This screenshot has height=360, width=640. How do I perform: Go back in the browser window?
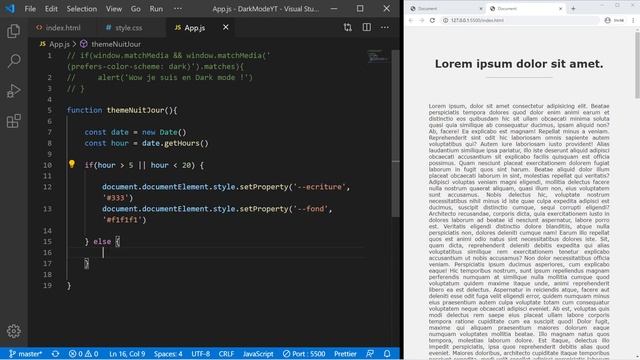point(411,20)
